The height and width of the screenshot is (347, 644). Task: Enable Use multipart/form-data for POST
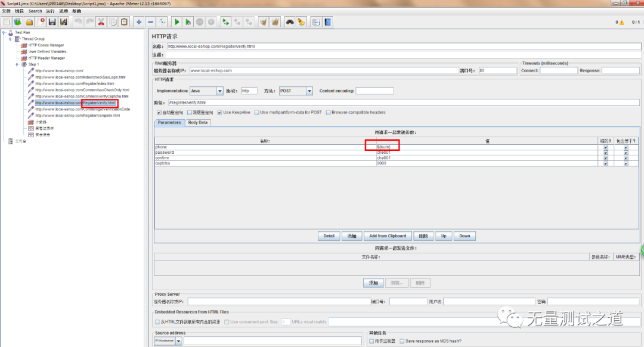tap(256, 113)
